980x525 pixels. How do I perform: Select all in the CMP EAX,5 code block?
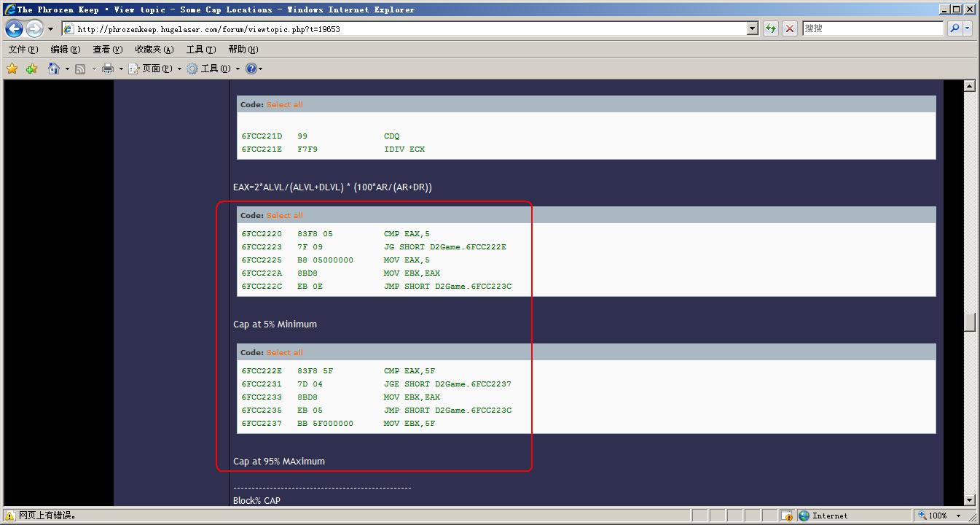pos(284,215)
